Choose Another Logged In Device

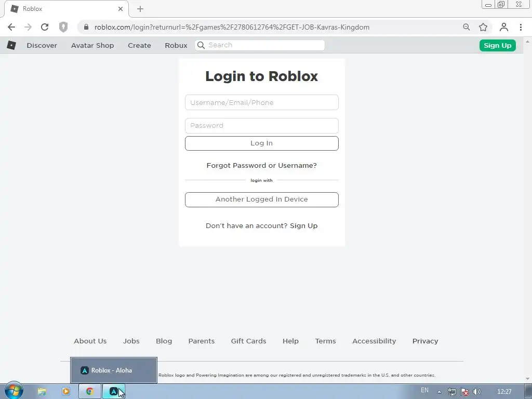pos(262,199)
